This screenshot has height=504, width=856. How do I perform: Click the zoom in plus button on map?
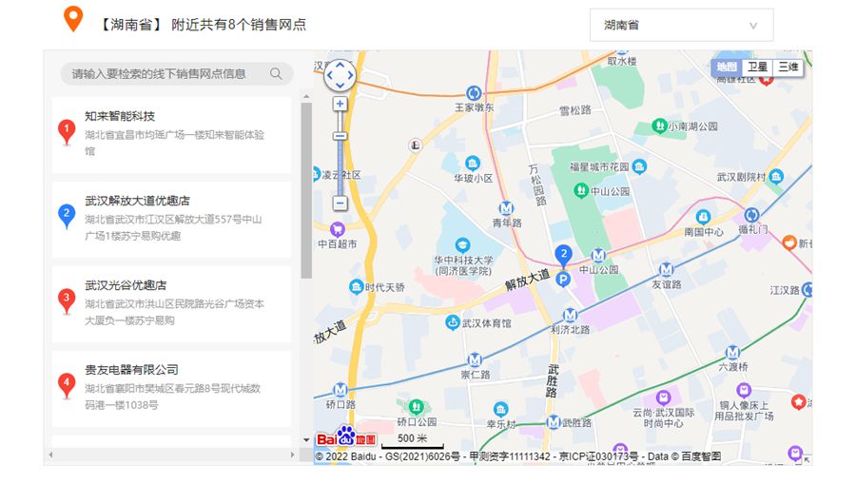coord(340,104)
